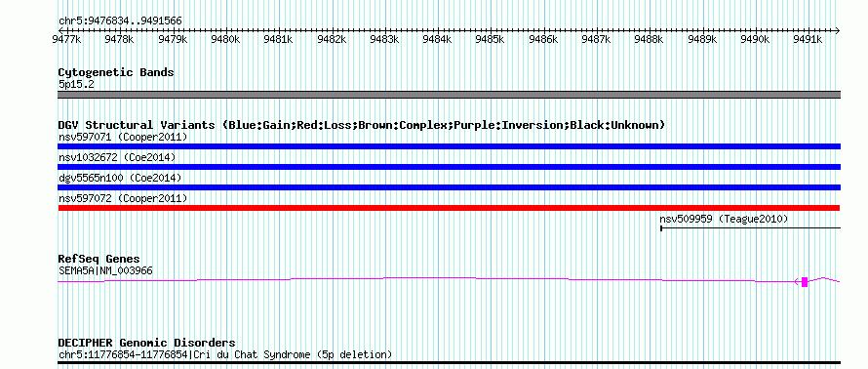This screenshot has height=369, width=868.
Task: Click the SEMA5A exon block on gene track
Action: coord(805,281)
